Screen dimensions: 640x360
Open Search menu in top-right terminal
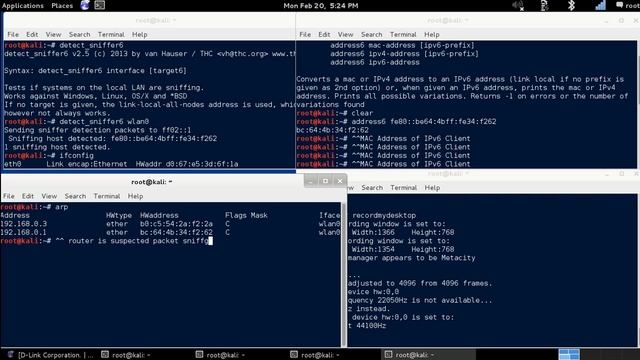point(371,35)
